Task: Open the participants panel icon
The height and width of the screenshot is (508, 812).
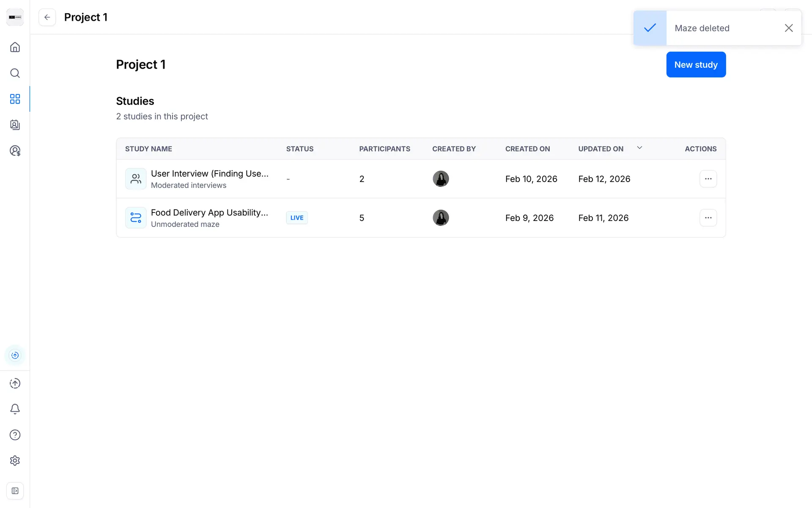Action: click(x=15, y=125)
